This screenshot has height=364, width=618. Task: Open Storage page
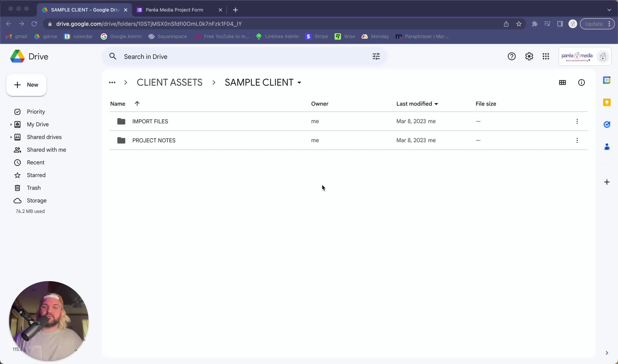point(36,201)
